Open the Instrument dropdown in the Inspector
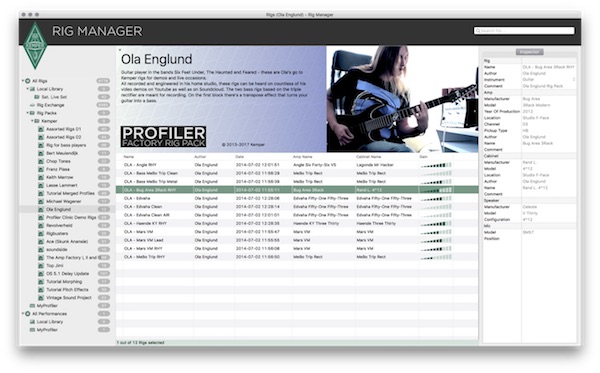Image resolution: width=600 pixels, height=373 pixels. pos(548,80)
